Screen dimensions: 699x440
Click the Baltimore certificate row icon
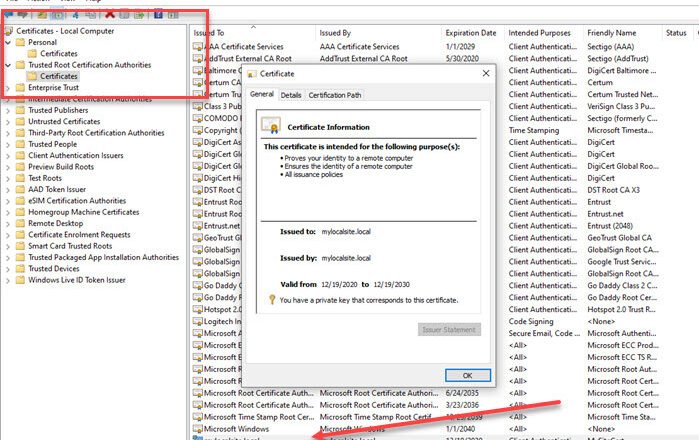click(197, 70)
